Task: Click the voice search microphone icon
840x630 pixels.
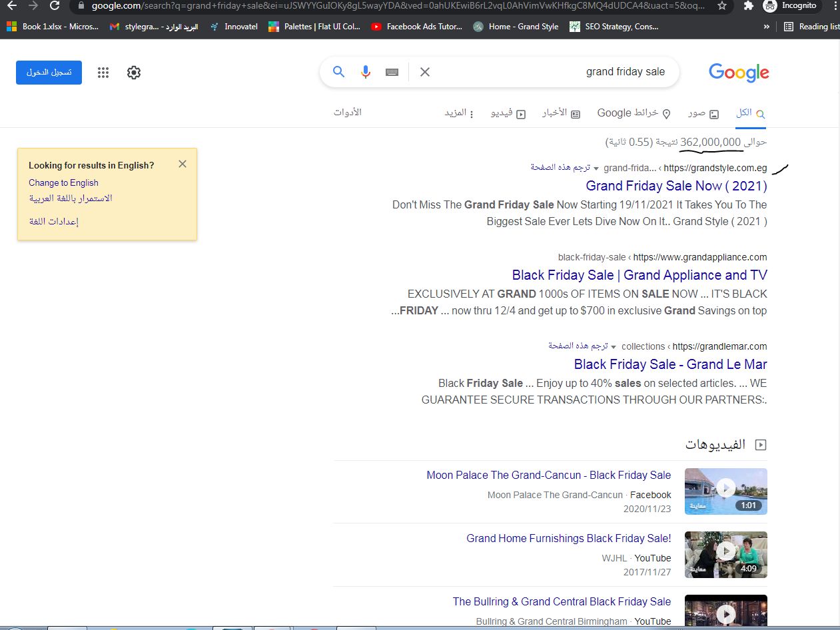Action: tap(365, 72)
